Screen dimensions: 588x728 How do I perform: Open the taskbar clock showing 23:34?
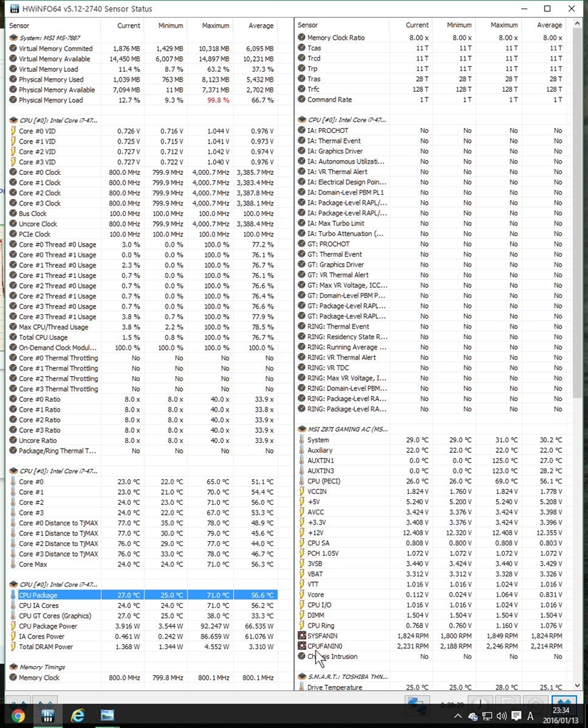[560, 715]
